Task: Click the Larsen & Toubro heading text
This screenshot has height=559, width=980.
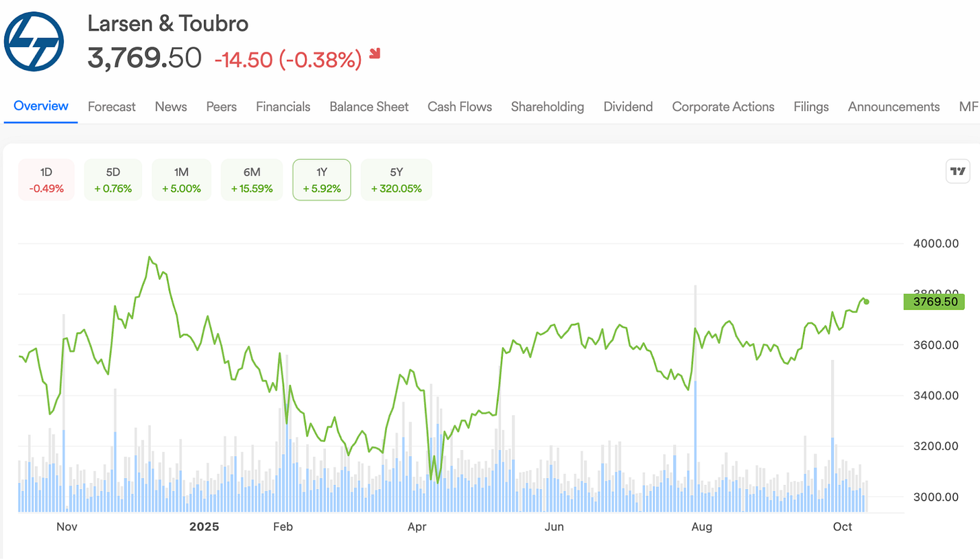Action: 168,24
